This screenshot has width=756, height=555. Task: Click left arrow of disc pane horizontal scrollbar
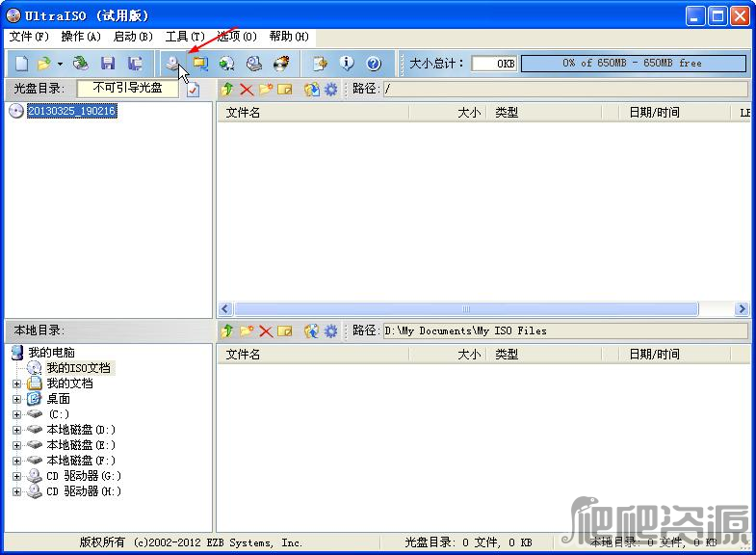tap(225, 308)
